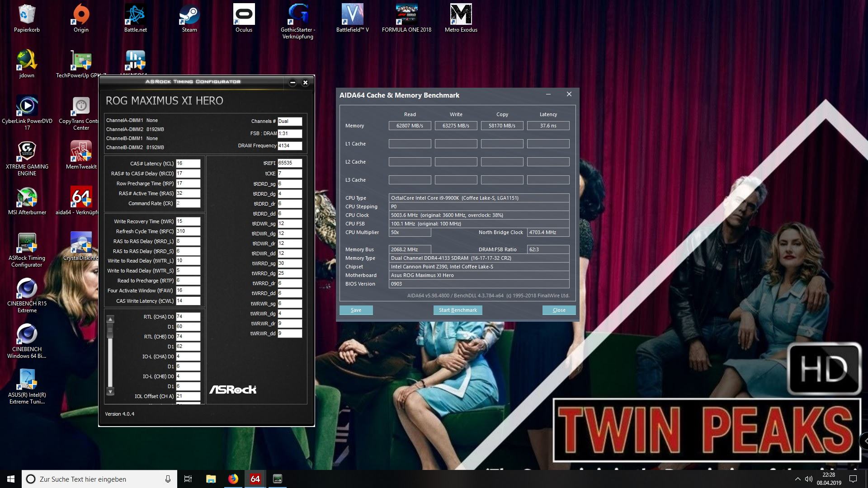This screenshot has height=488, width=868.
Task: Minimize the ASRock Timing Configurator window
Action: click(292, 82)
